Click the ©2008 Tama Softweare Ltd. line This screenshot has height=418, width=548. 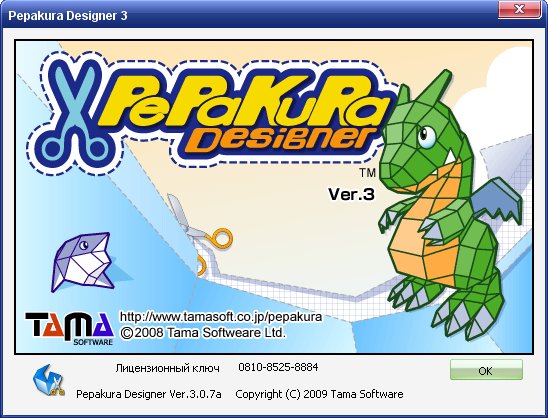(x=203, y=333)
